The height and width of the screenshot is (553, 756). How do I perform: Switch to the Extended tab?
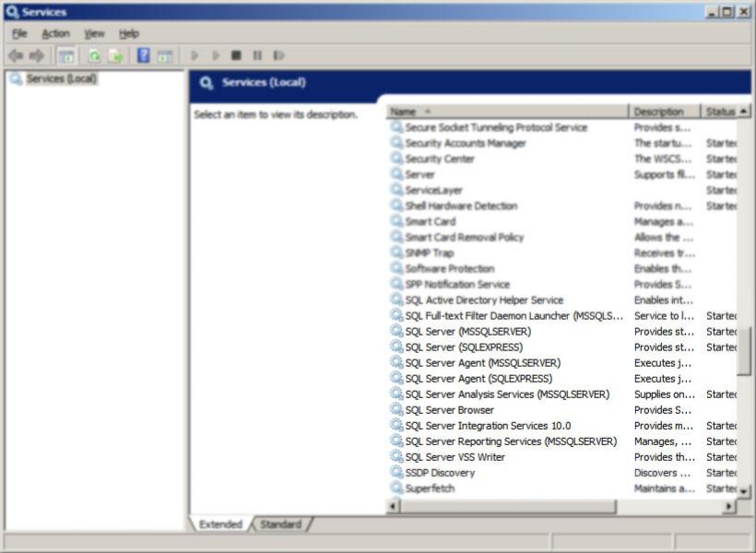point(221,524)
